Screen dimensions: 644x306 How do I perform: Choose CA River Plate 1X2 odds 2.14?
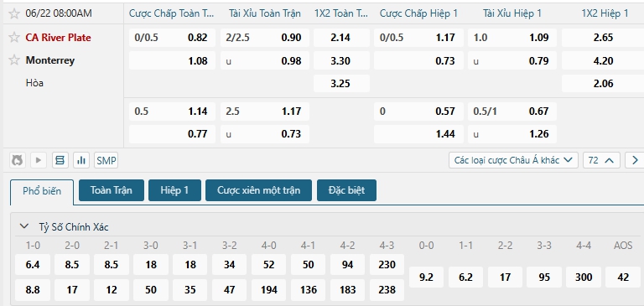341,38
